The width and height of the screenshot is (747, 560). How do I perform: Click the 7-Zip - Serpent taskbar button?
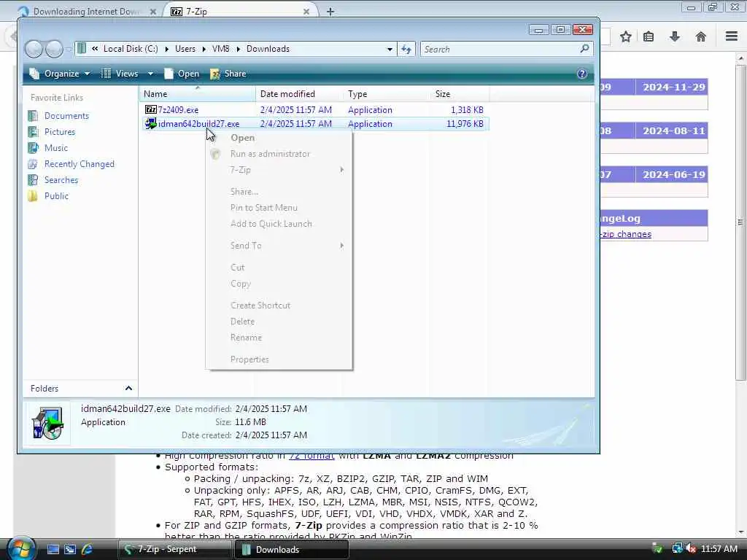pyautogui.click(x=174, y=550)
